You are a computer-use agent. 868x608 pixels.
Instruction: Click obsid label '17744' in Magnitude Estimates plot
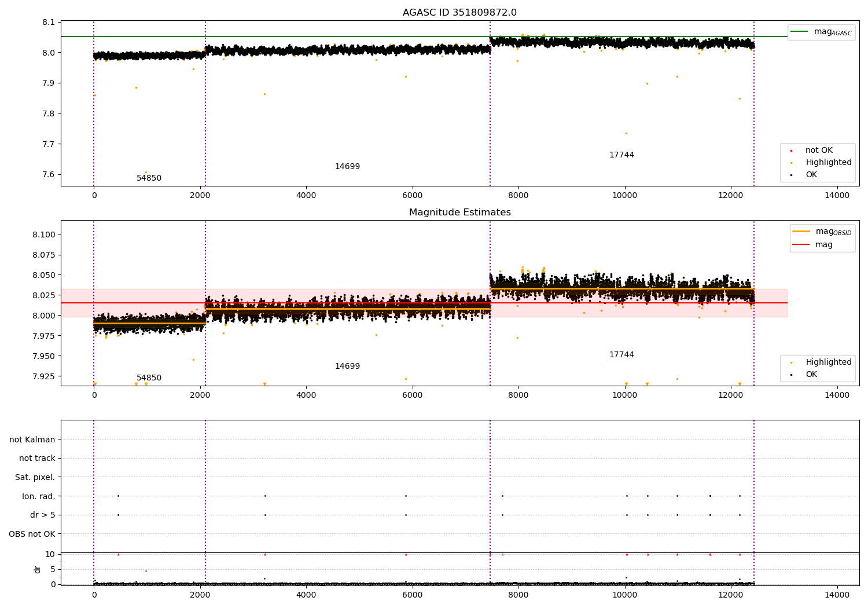pyautogui.click(x=621, y=354)
